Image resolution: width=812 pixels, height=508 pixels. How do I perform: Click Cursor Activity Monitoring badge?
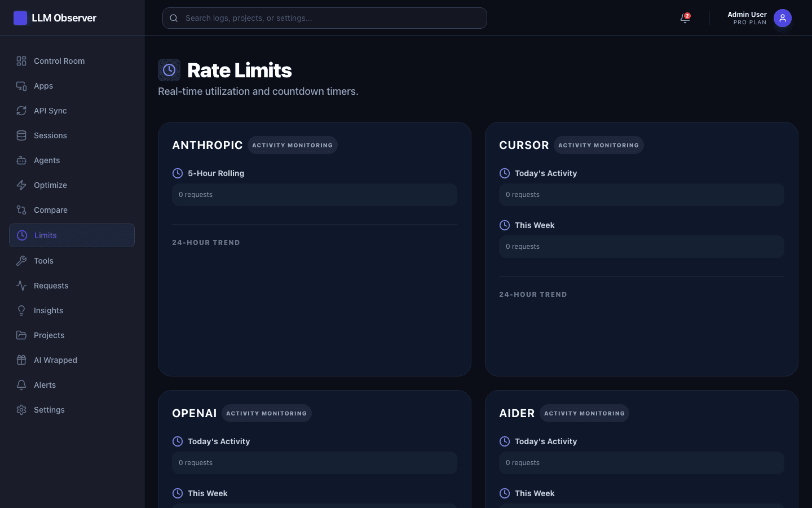598,145
